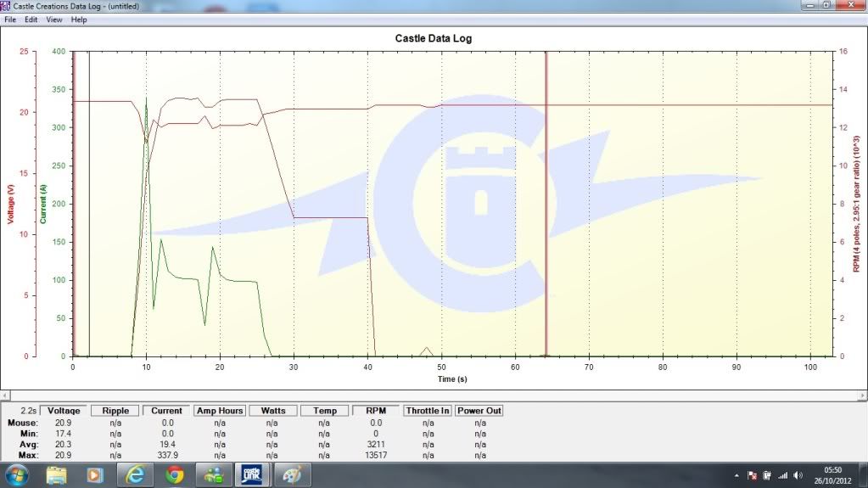The image size is (868, 488).
Task: Open Windows Explorer from the taskbar
Action: point(57,475)
